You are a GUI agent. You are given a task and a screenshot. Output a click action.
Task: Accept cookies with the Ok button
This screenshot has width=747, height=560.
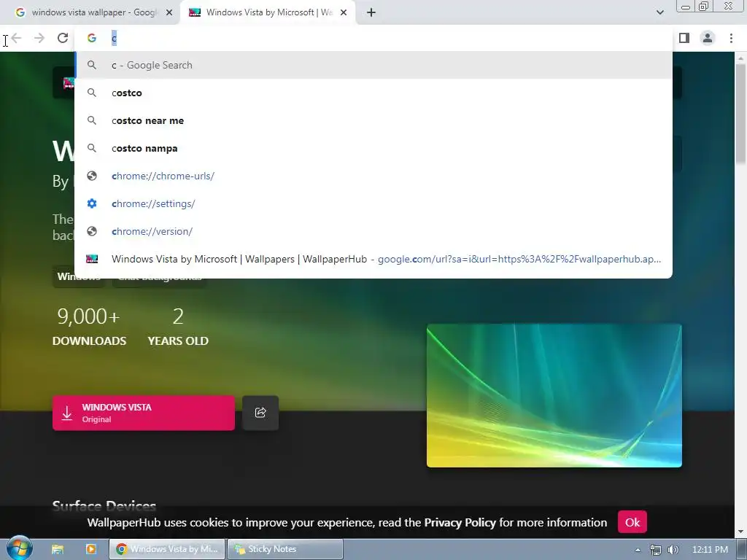[632, 522]
